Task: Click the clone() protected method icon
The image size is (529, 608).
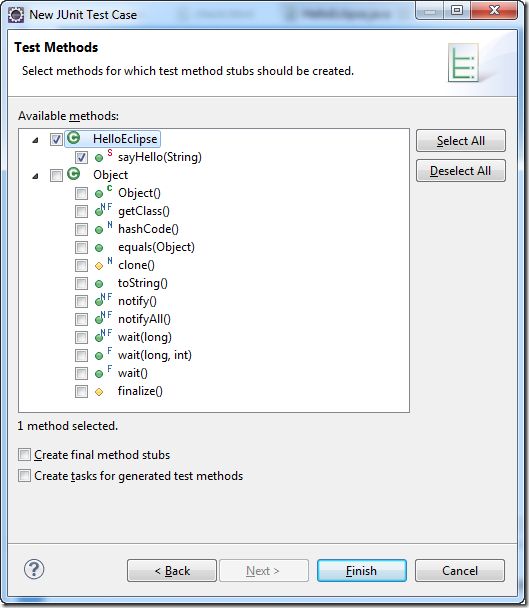Action: 104,264
